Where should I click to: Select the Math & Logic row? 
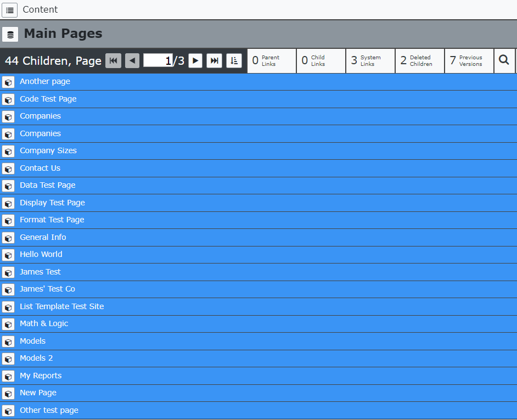(x=258, y=324)
